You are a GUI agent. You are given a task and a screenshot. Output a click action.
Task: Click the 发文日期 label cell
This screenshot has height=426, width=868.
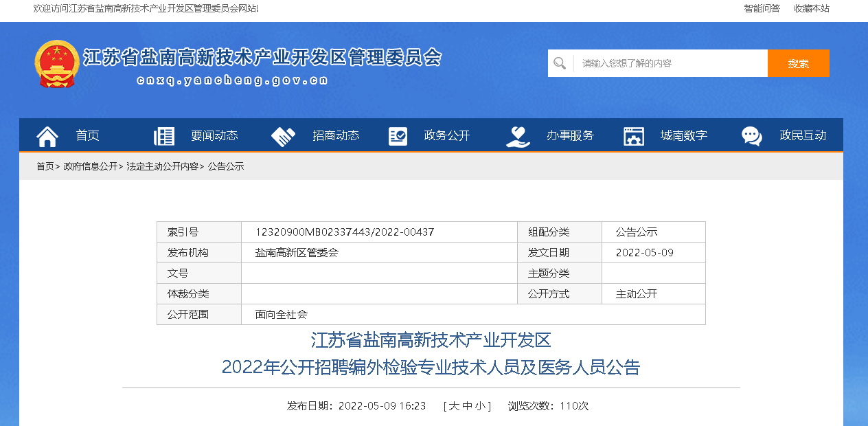click(560, 253)
